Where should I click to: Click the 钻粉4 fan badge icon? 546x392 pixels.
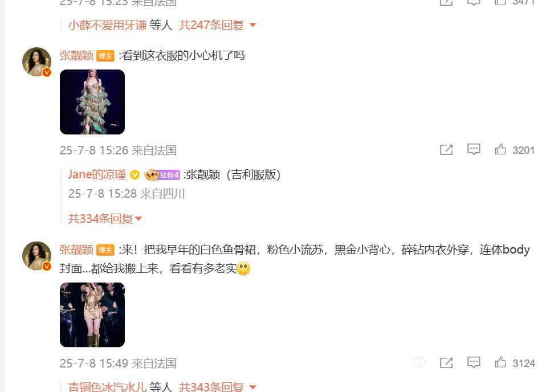162,174
